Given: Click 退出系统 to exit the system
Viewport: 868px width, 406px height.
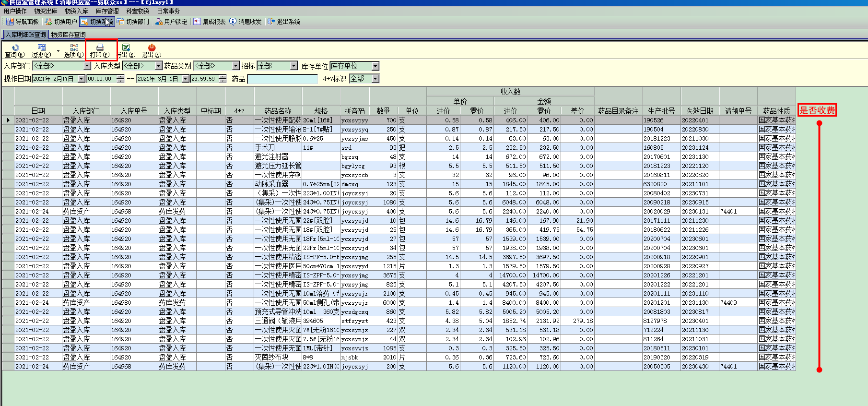Looking at the screenshot, I should (284, 22).
